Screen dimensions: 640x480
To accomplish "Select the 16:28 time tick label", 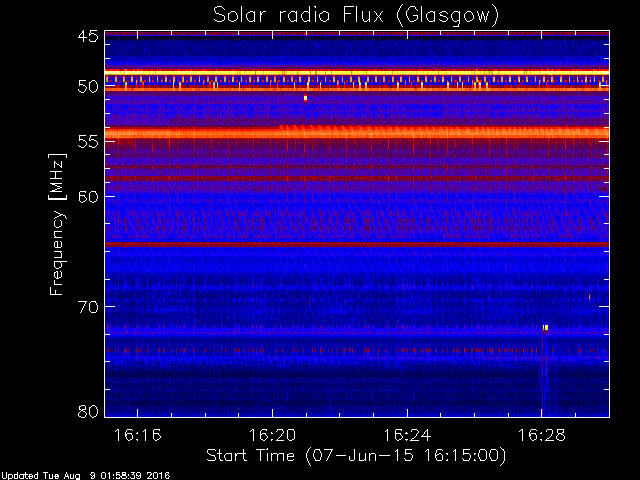I will 539,436.
